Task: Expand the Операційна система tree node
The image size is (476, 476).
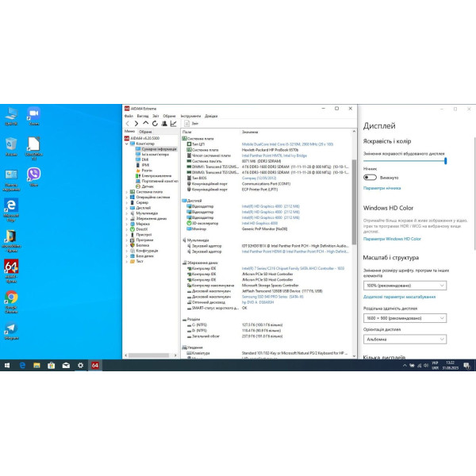Action: click(127, 198)
